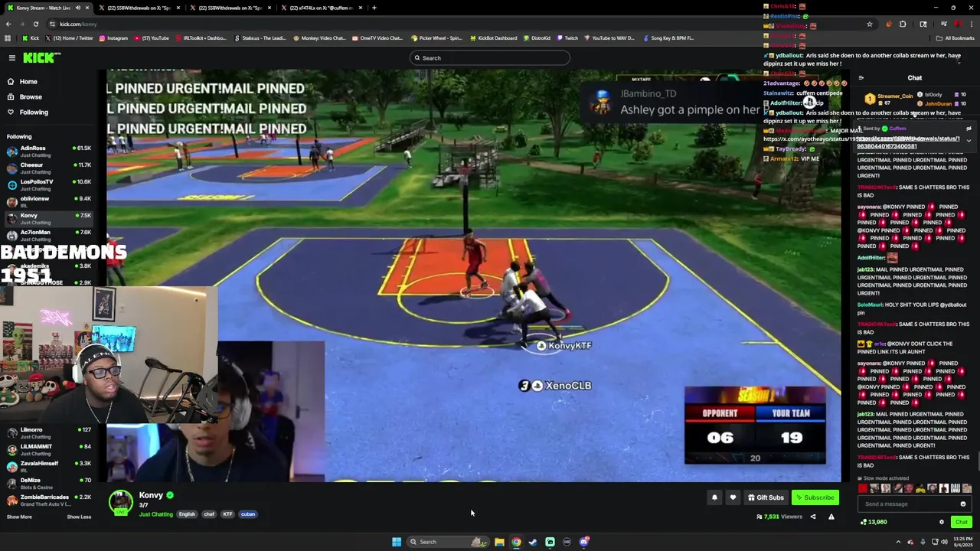Viewport: 980px width, 551px height.
Task: Select the chef tag
Action: point(209,514)
